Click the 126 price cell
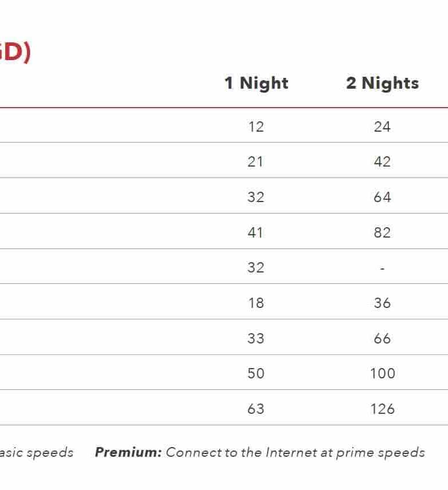This screenshot has width=448, height=490. [382, 409]
